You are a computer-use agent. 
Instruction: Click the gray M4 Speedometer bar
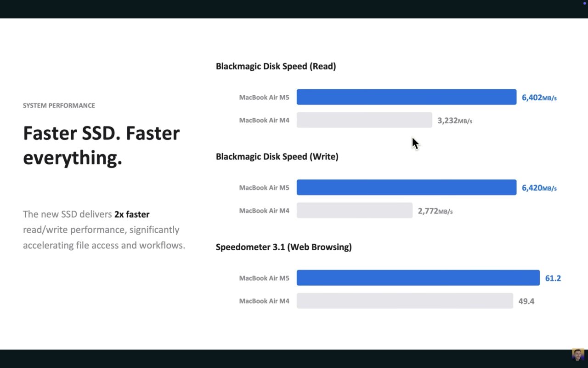(405, 301)
